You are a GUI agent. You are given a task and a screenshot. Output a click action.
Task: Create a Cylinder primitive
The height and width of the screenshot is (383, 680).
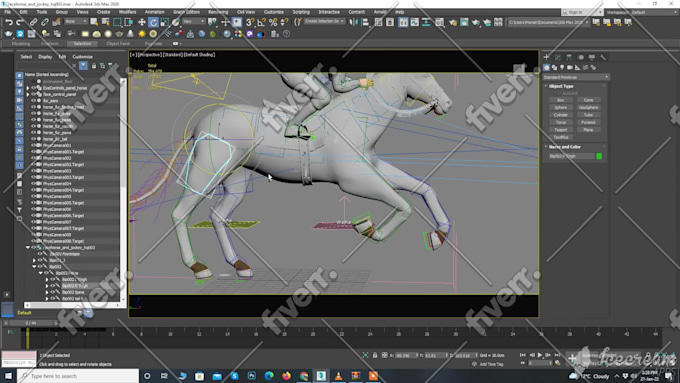point(560,115)
